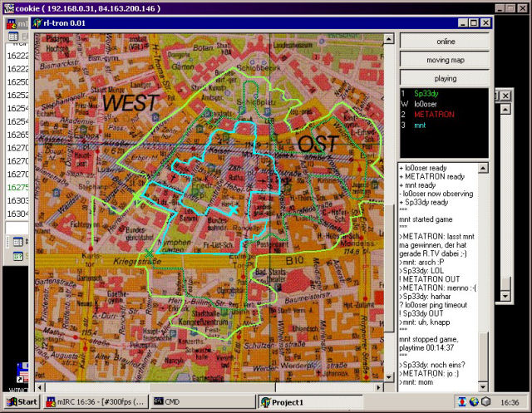Click the playing button
The width and height of the screenshot is (532, 413).
point(445,78)
